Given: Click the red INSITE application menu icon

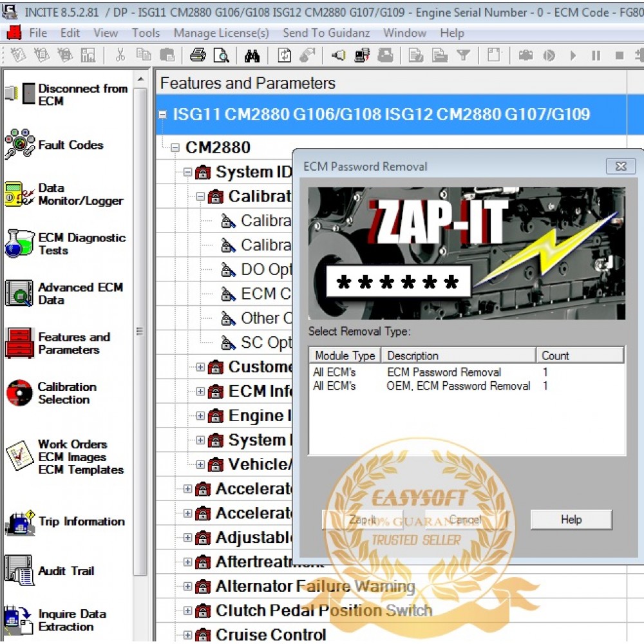Looking at the screenshot, I should tap(14, 32).
